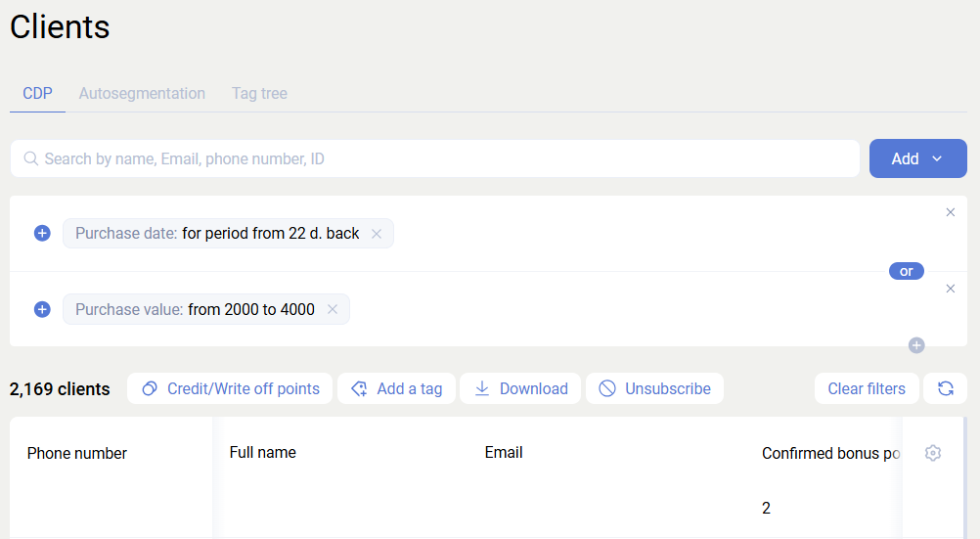This screenshot has width=980, height=539.
Task: Click the Unsubscribe button
Action: (654, 388)
